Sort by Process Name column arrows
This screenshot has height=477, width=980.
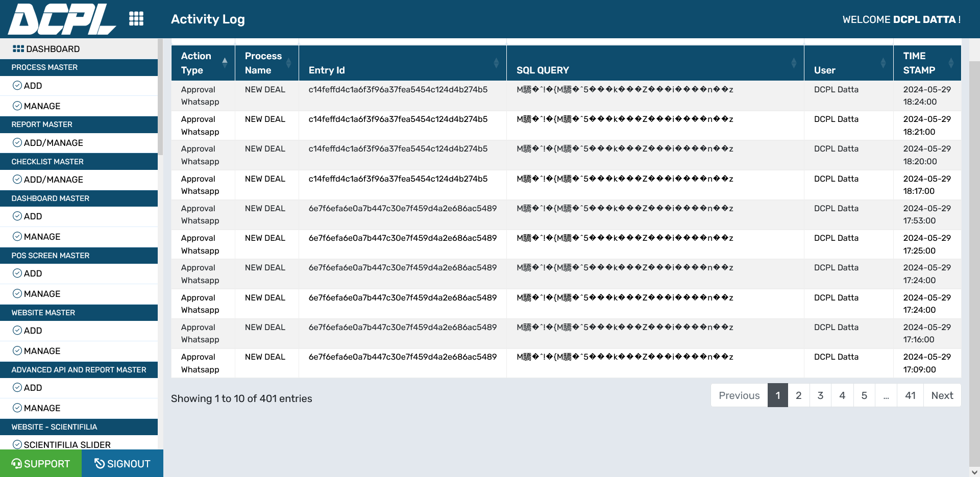click(289, 63)
